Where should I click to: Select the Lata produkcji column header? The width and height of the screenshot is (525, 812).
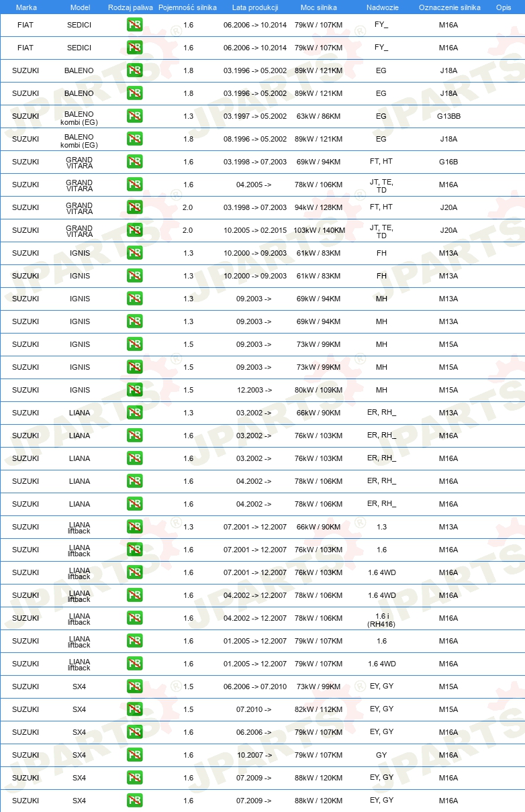click(254, 7)
